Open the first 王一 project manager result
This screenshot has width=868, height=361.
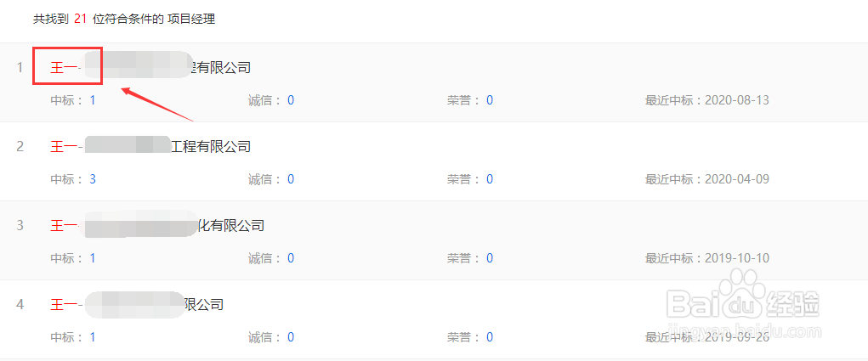(150, 67)
